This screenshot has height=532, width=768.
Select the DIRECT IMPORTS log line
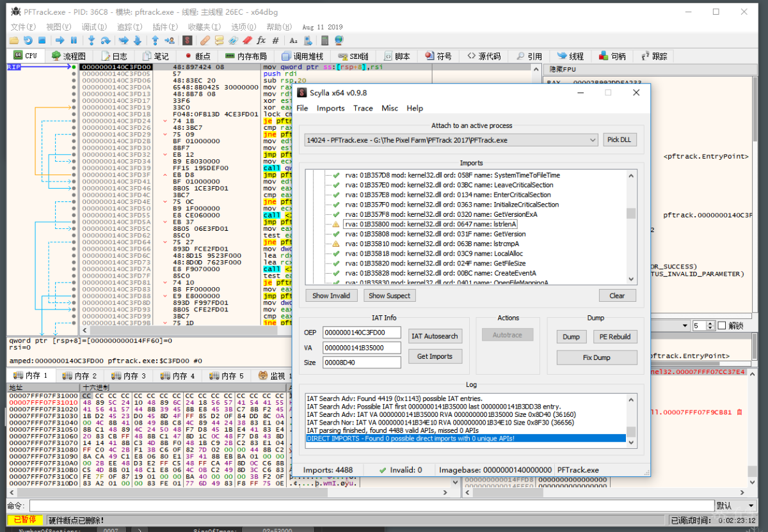465,438
